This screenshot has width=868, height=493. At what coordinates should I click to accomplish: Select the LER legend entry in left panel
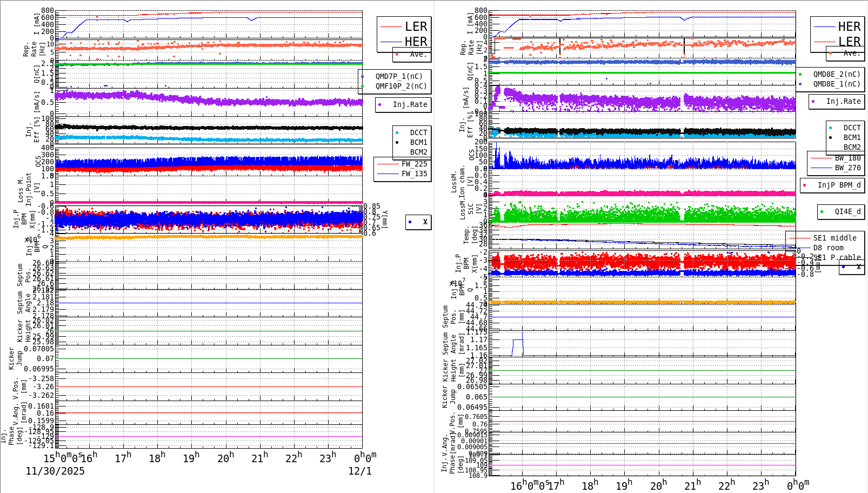click(x=416, y=26)
